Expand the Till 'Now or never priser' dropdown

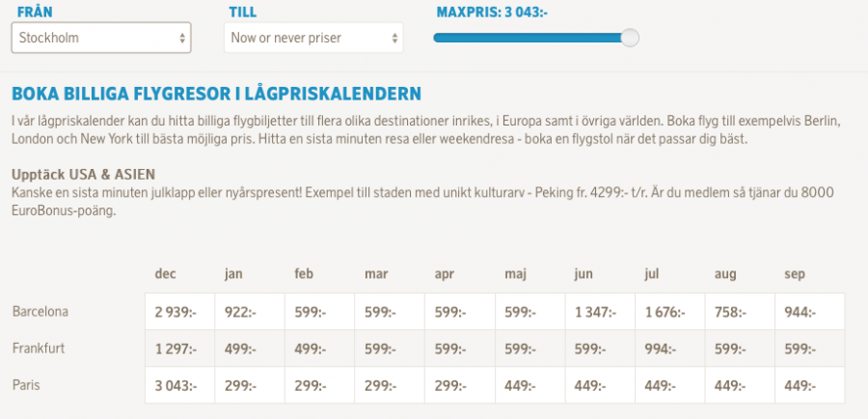click(x=313, y=38)
